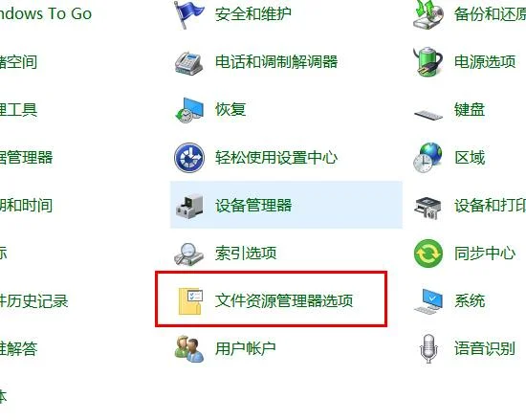This screenshot has width=526, height=420.
Task: Open the 轻松使用设置中心 link
Action: (276, 157)
